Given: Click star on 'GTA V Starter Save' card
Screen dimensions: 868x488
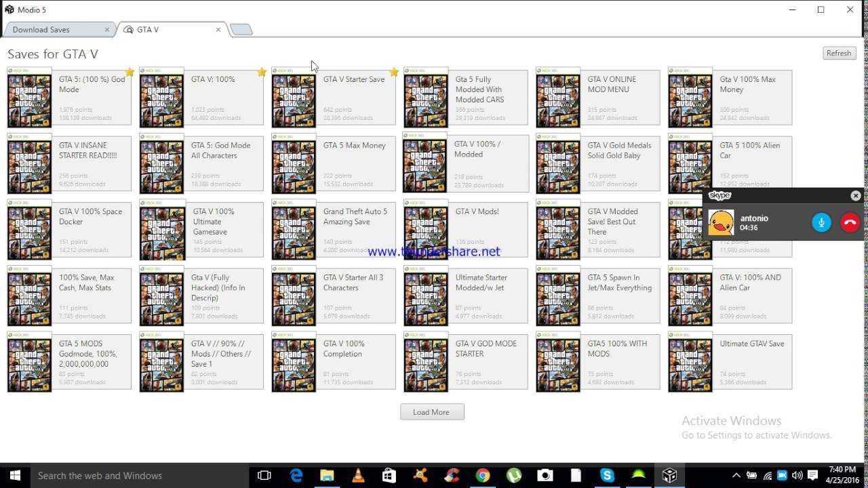Looking at the screenshot, I should pyautogui.click(x=394, y=73).
